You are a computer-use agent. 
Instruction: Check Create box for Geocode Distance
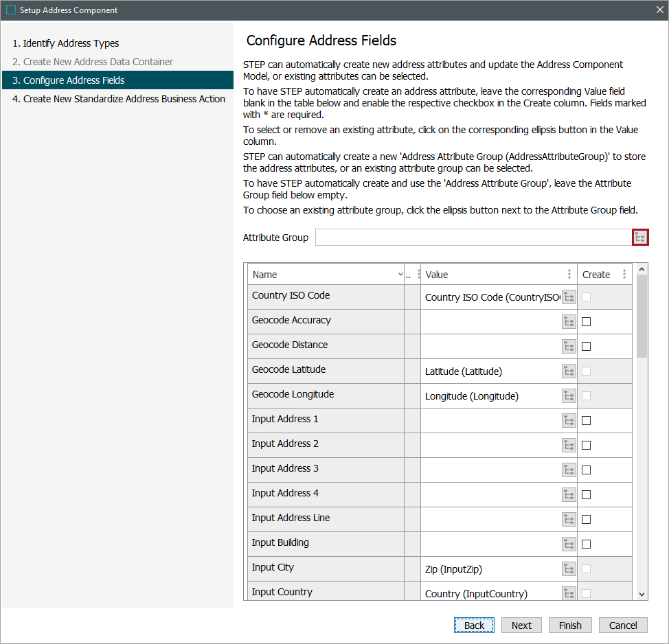[x=586, y=347]
